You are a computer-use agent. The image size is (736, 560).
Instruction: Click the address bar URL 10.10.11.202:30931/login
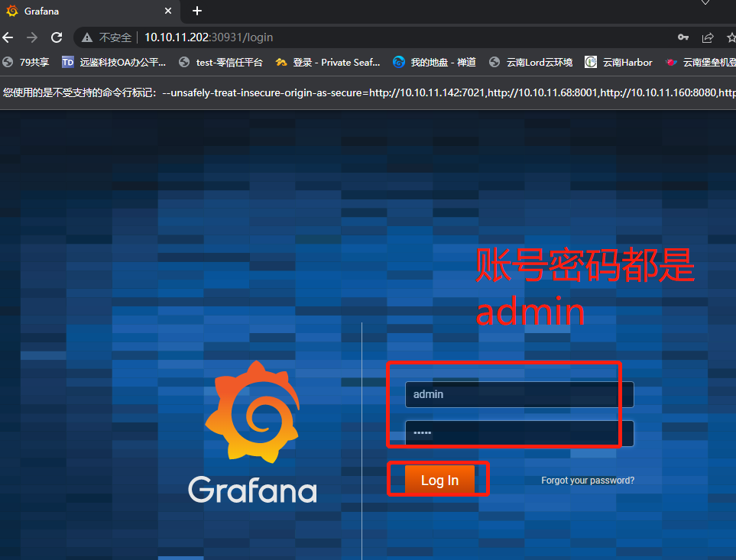[209, 37]
